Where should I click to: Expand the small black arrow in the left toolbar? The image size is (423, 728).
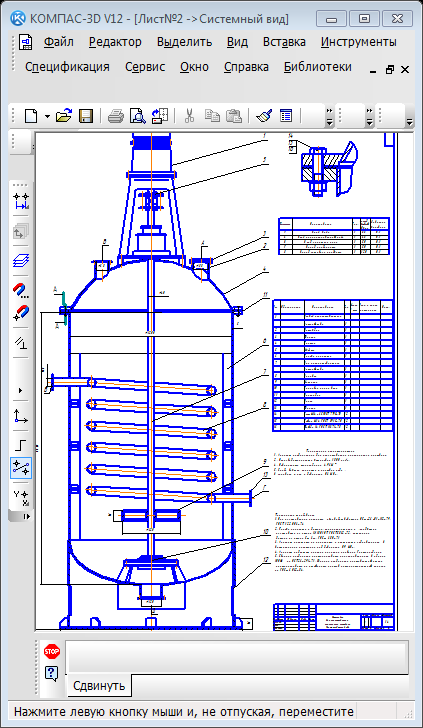(x=20, y=390)
